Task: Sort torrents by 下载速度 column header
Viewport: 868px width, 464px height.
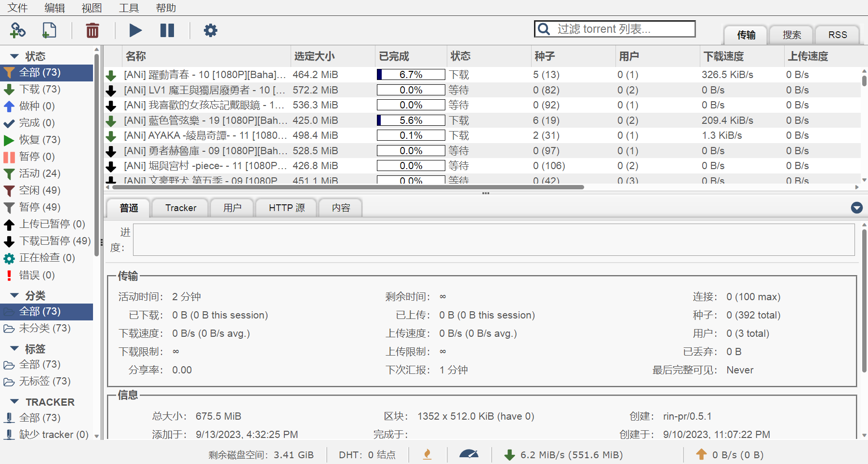Action: point(723,56)
